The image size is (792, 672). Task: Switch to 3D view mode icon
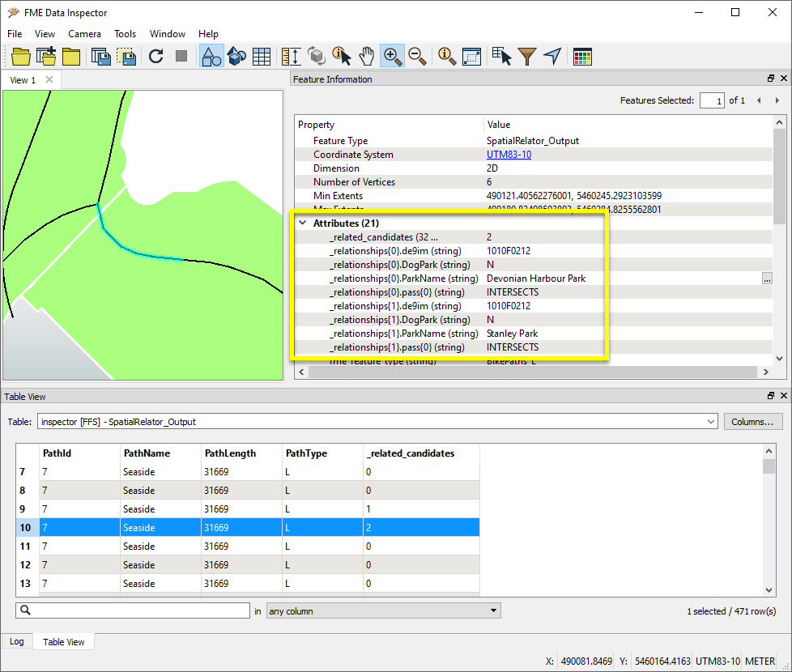(x=236, y=56)
